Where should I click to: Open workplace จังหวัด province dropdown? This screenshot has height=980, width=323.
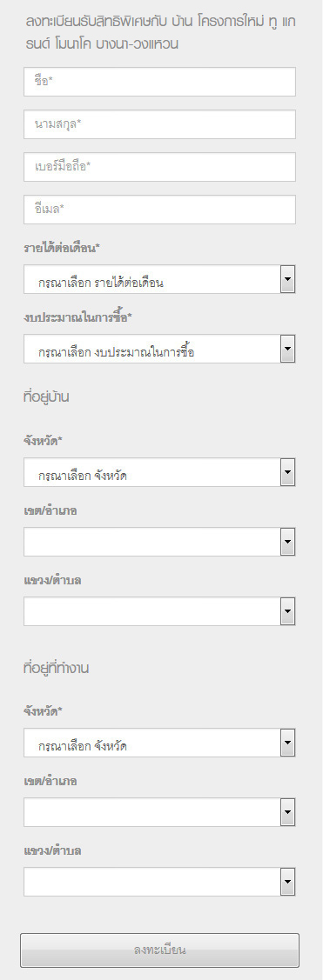[159, 743]
